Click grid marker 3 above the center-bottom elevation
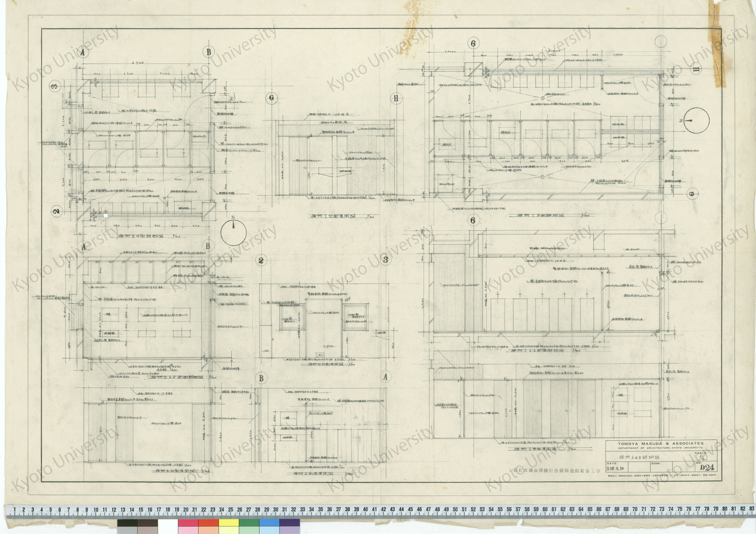 (x=386, y=259)
